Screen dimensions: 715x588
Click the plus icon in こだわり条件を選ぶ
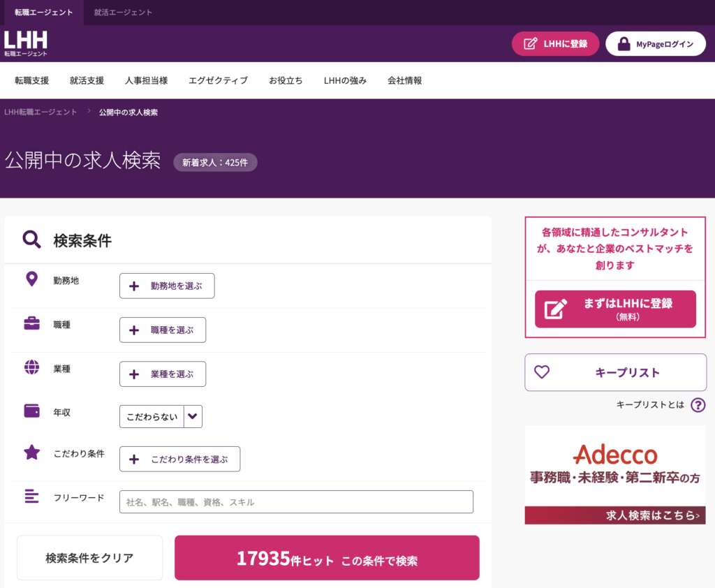(x=134, y=460)
